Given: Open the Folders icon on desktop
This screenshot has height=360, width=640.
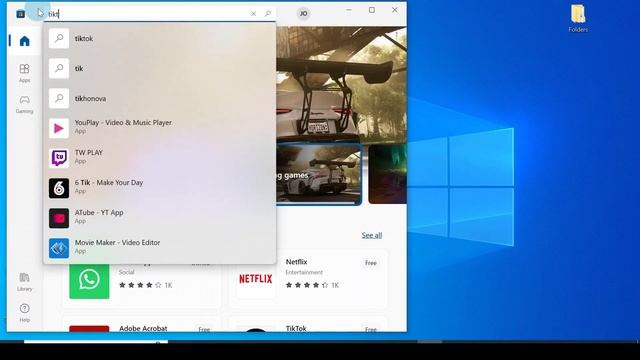Looking at the screenshot, I should pos(578,18).
